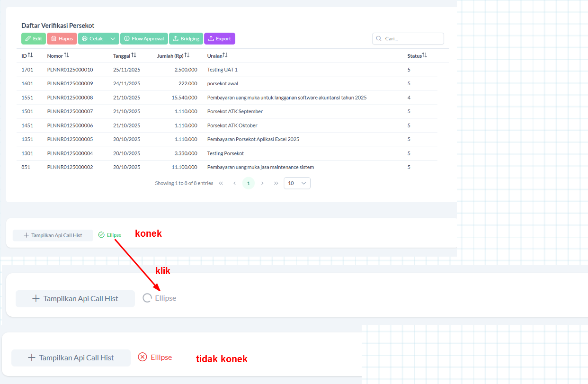Click Testing UAT 1 description
Image resolution: width=588 pixels, height=384 pixels.
(223, 70)
